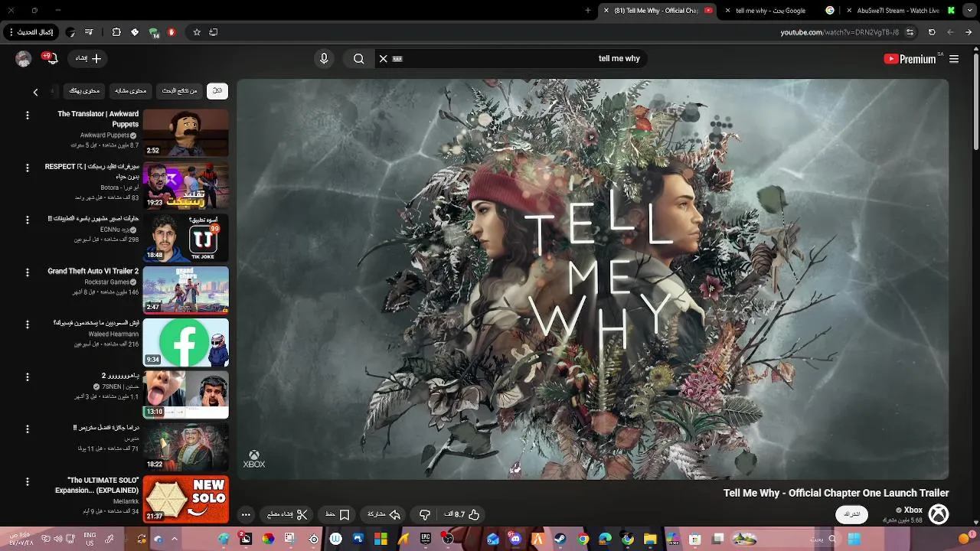Click the share arrow button
The width and height of the screenshot is (980, 551).
click(x=384, y=515)
